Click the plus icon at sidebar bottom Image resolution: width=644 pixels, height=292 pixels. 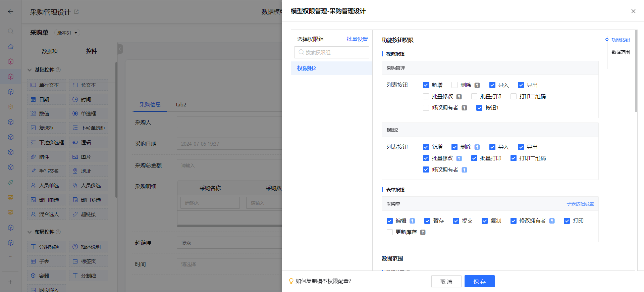pyautogui.click(x=10, y=282)
